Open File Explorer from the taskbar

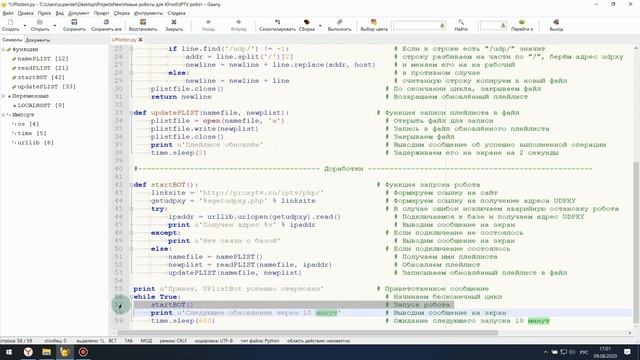pos(46,352)
